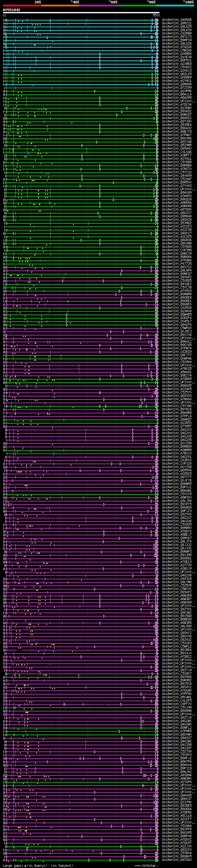Image resolution: width=197 pixels, height=868 pixels.
Task: Click the UniRef100_B9HN55 entry
Action: 177,483
